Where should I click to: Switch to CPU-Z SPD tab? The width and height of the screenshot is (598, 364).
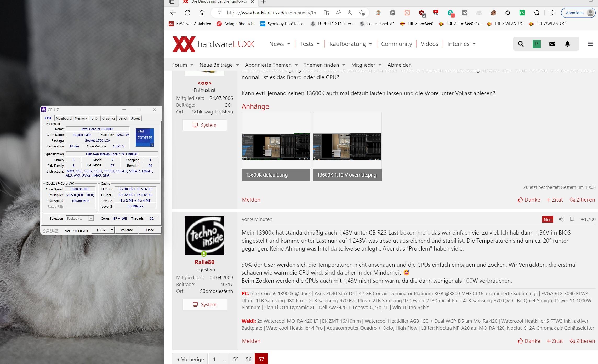(x=94, y=118)
